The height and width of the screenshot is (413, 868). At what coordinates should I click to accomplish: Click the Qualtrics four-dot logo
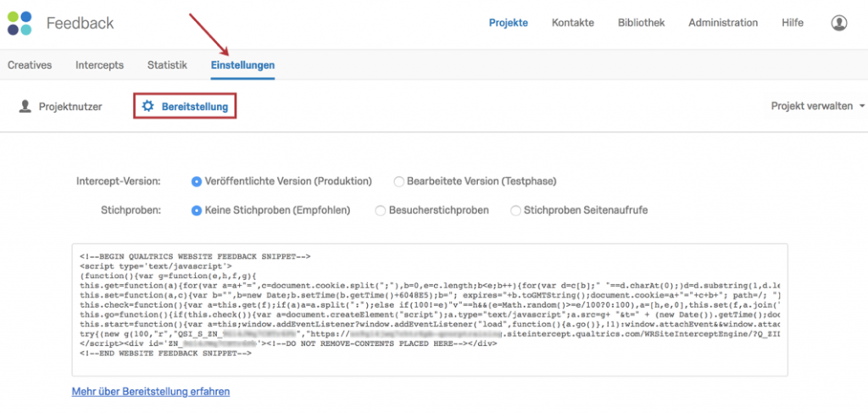19,23
